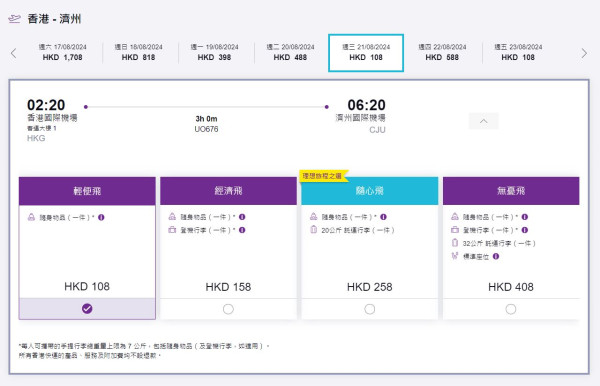Select the 23/08/2024 HKD 108 date tab
This screenshot has width=600, height=386.
(518, 52)
